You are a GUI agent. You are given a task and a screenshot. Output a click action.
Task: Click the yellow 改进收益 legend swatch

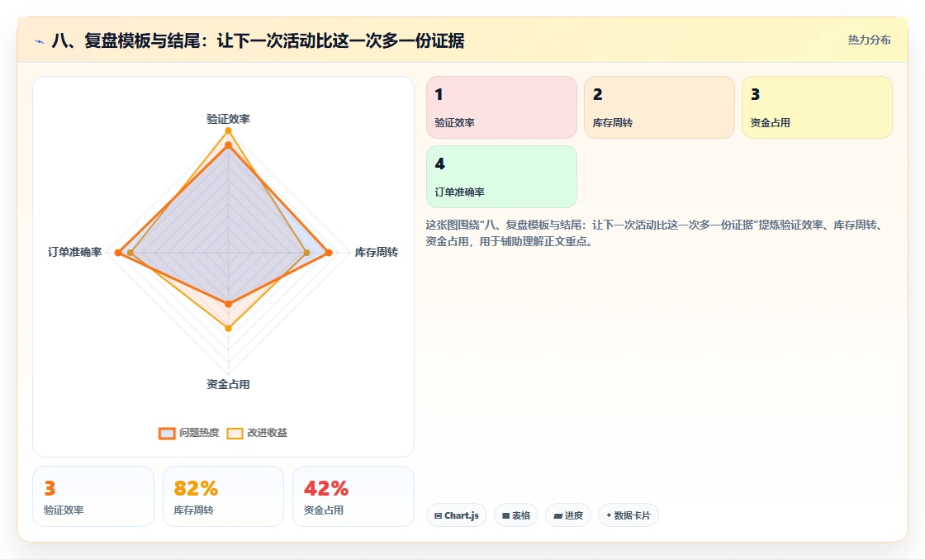(x=235, y=433)
